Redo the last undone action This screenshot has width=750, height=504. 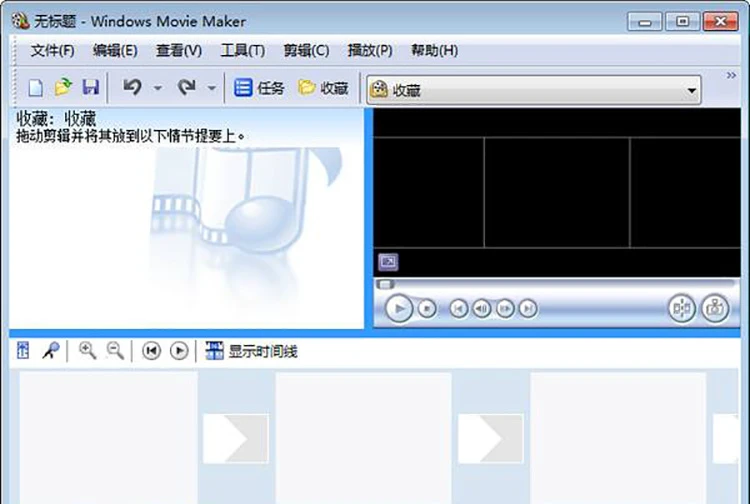187,87
